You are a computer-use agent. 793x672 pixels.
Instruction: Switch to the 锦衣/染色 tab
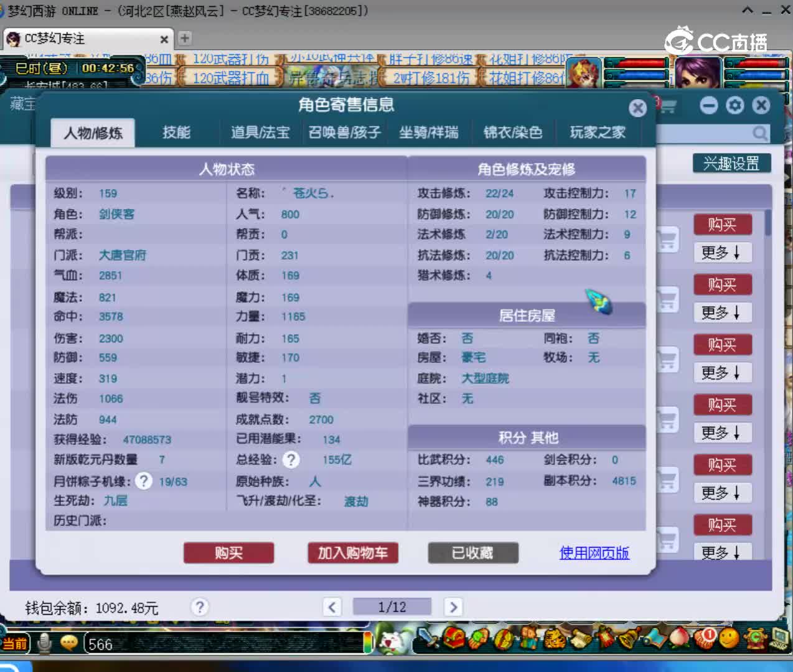pos(513,133)
